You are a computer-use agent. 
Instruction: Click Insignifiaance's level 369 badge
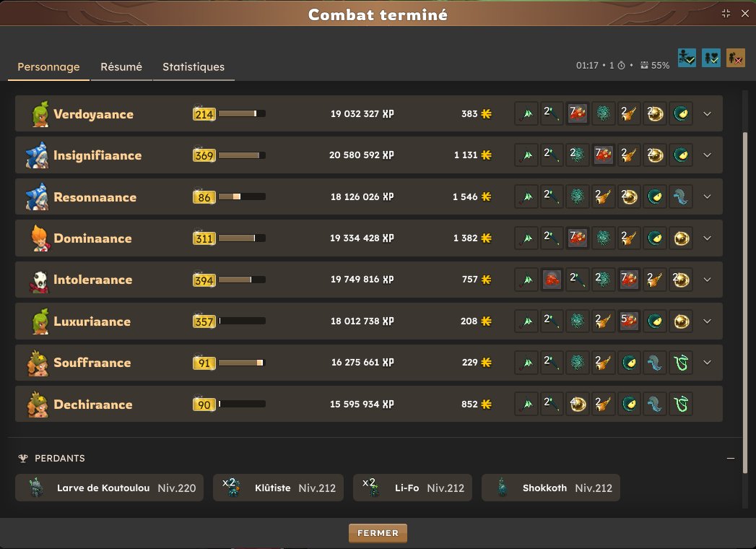click(x=204, y=155)
